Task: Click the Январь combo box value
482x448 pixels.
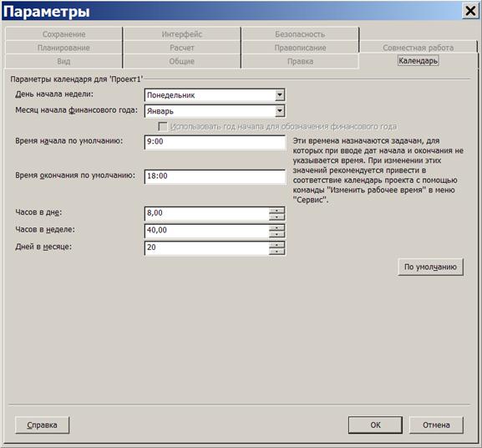Action: click(x=211, y=111)
